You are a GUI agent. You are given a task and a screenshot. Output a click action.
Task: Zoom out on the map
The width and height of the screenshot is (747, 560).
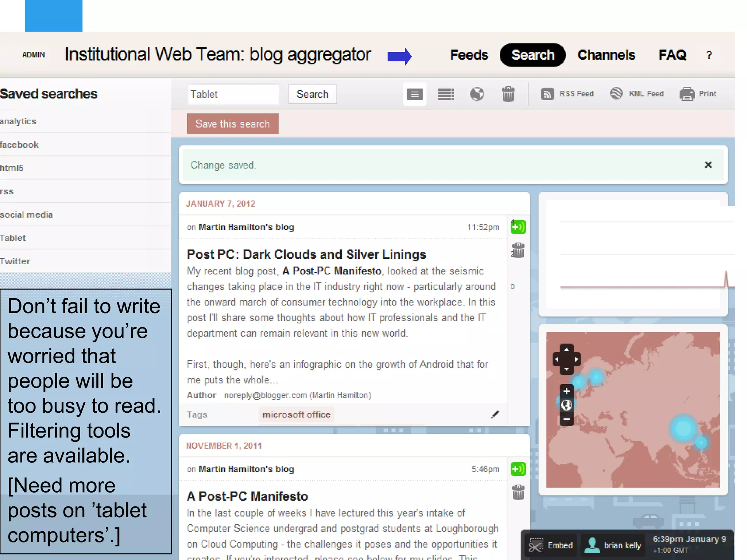click(566, 419)
